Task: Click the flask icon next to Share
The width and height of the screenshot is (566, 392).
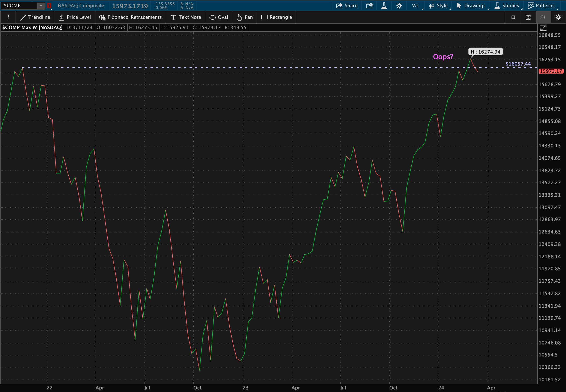Action: click(384, 6)
